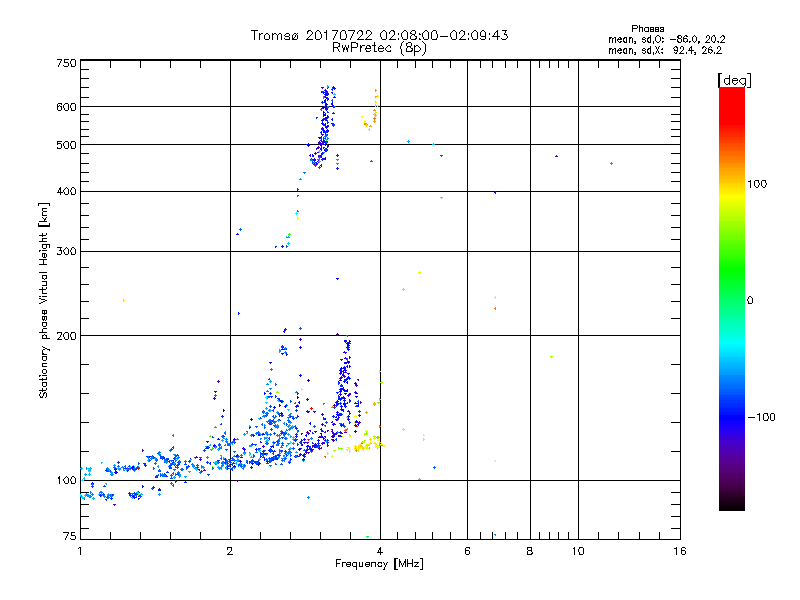800x600 pixels.
Task: Click the plot title 'Tromsø 20170722 02:08:00-02:09:43'
Action: (379, 35)
